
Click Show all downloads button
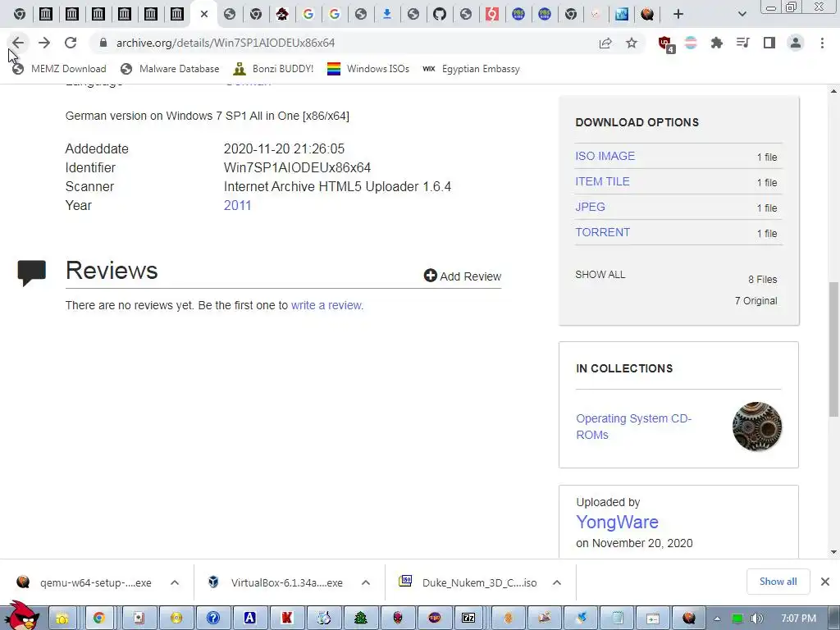pyautogui.click(x=778, y=582)
